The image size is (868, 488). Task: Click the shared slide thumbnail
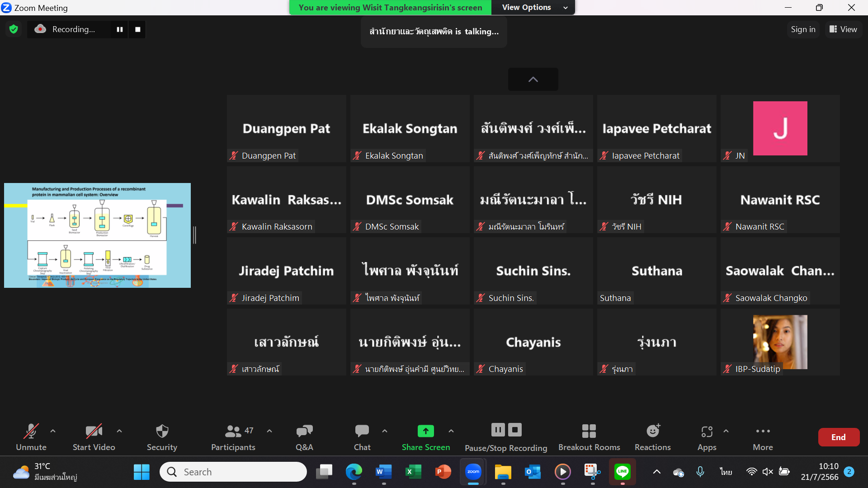click(x=97, y=235)
